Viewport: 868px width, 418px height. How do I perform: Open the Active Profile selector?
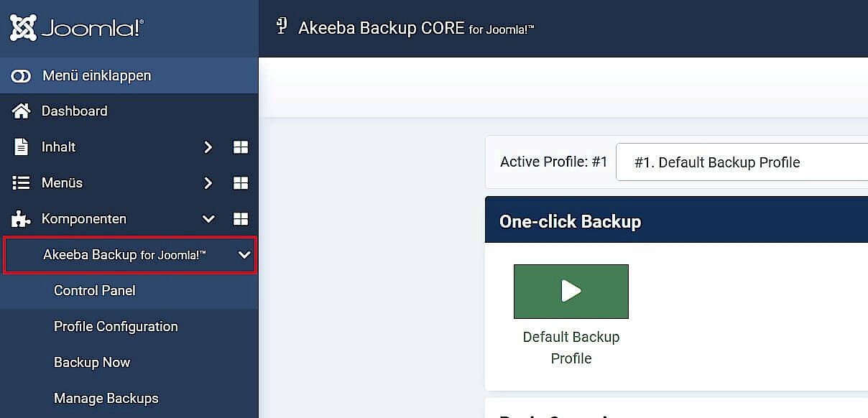pos(740,162)
